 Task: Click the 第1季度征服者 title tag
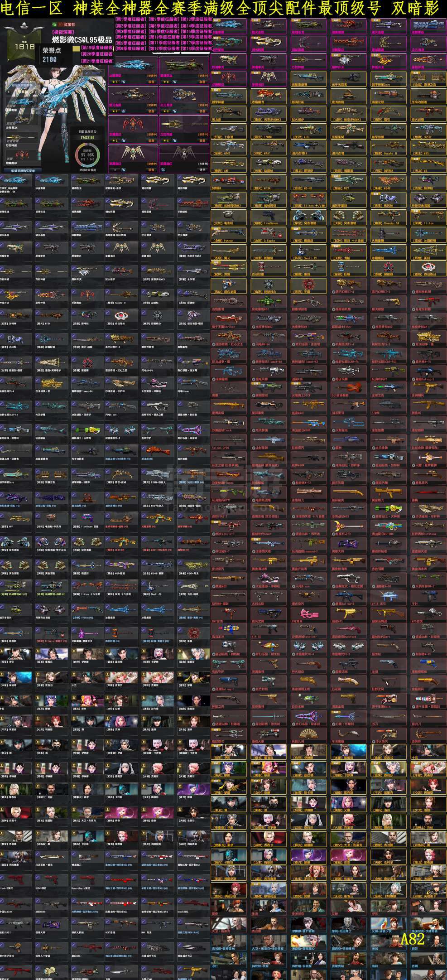[x=130, y=19]
